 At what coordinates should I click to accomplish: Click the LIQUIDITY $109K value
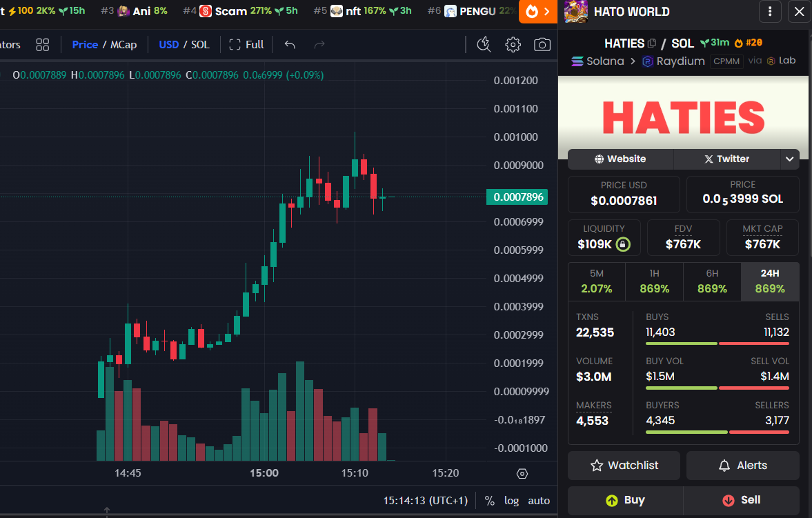pyautogui.click(x=595, y=244)
